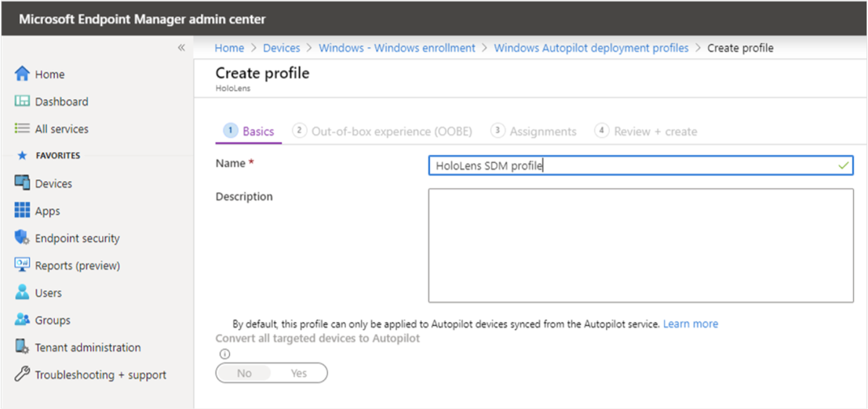Image resolution: width=868 pixels, height=409 pixels.
Task: Open Endpoint security shield icon
Action: tap(22, 238)
